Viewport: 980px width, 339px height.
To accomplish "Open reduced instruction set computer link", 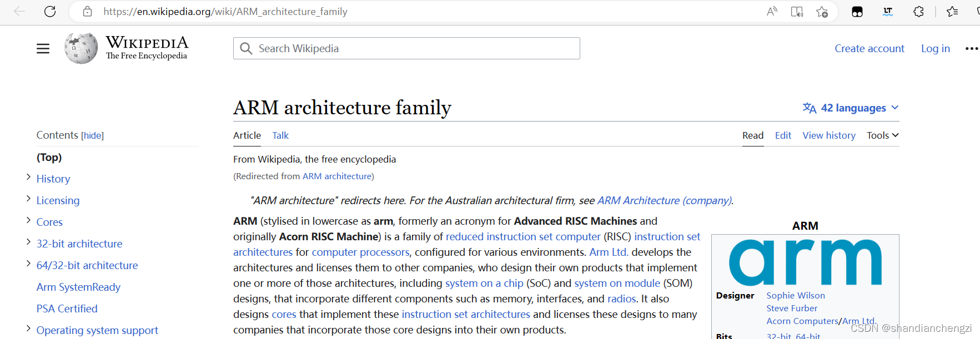I will pos(523,236).
